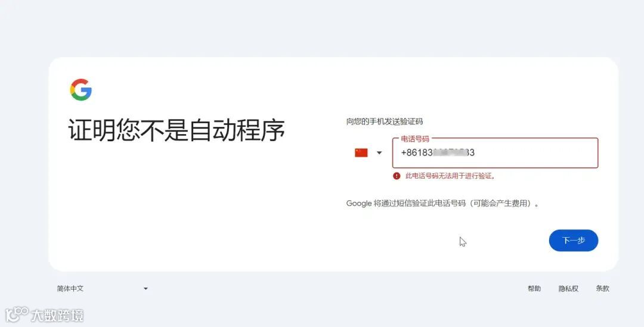Screen dimensions: 644x327
Task: Click the 下一步 button
Action: coord(574,241)
